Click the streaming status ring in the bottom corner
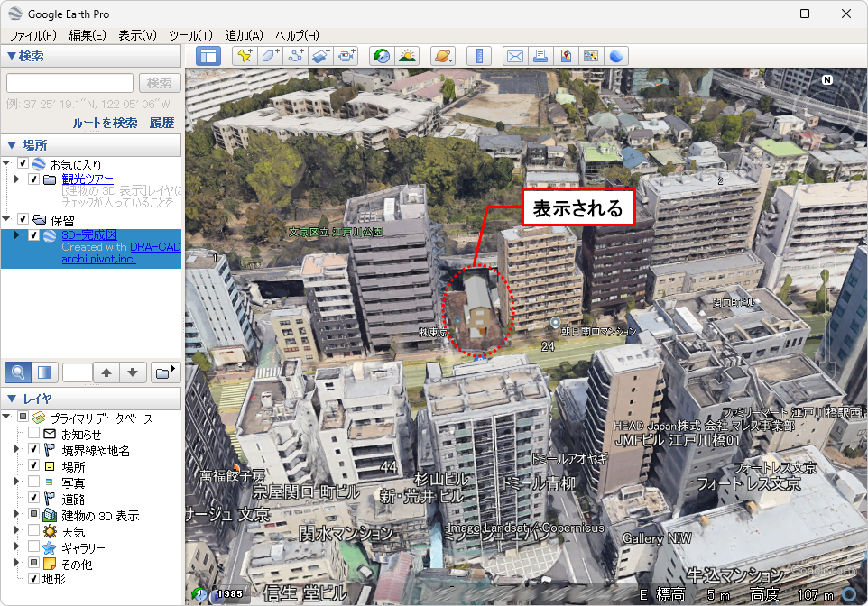 850,594
